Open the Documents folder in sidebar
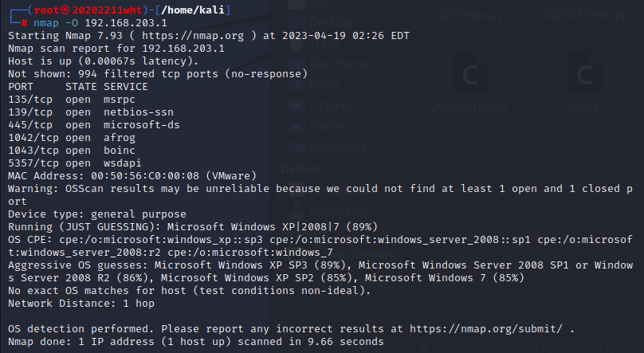Image resolution: width=644 pixels, height=353 pixels. pos(336,64)
